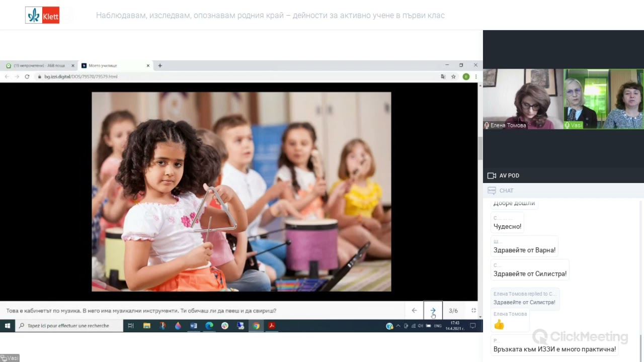Go to previous slide with left arrow
Screen dimensions: 644x362
(x=414, y=310)
